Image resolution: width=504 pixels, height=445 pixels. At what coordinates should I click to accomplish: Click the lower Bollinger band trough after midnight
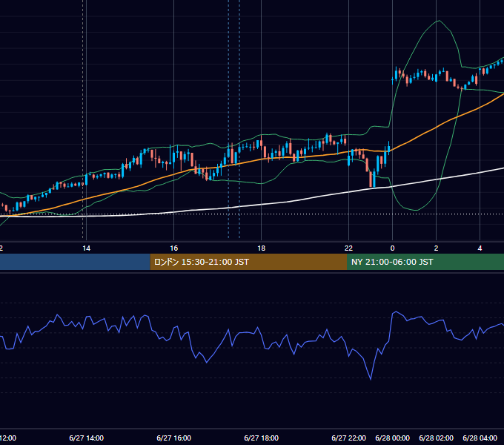[x=417, y=210]
